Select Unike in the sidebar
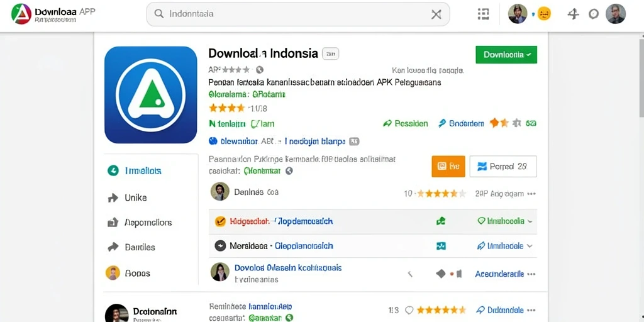This screenshot has width=644, height=322. [x=136, y=198]
